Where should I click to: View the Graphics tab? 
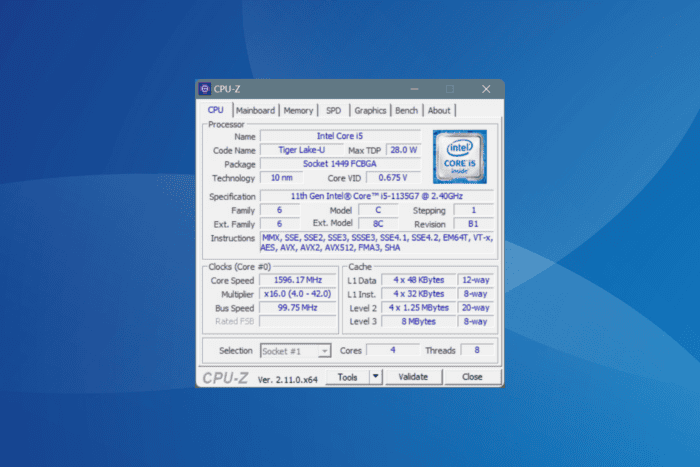click(x=370, y=110)
